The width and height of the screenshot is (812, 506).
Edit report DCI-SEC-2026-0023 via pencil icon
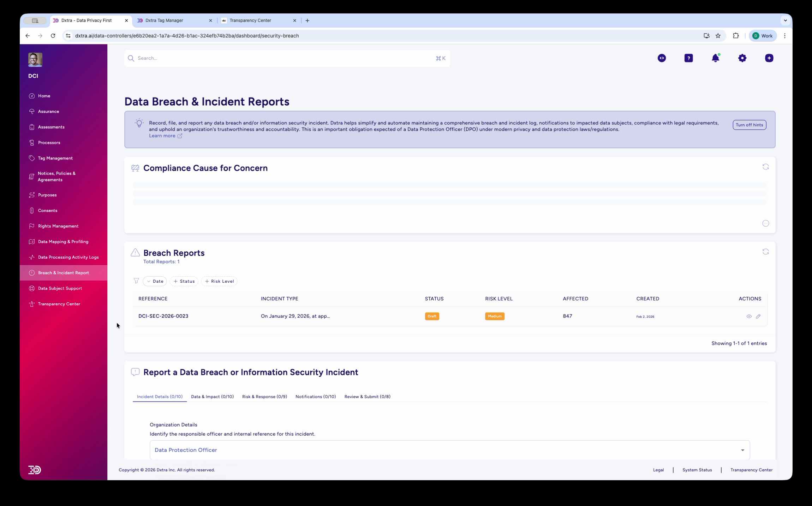pyautogui.click(x=758, y=316)
